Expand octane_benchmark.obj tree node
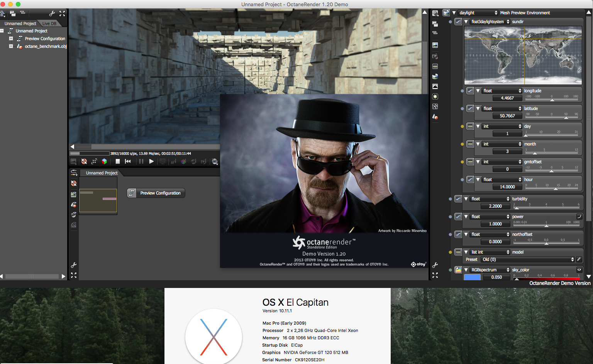593x364 pixels. (11, 46)
